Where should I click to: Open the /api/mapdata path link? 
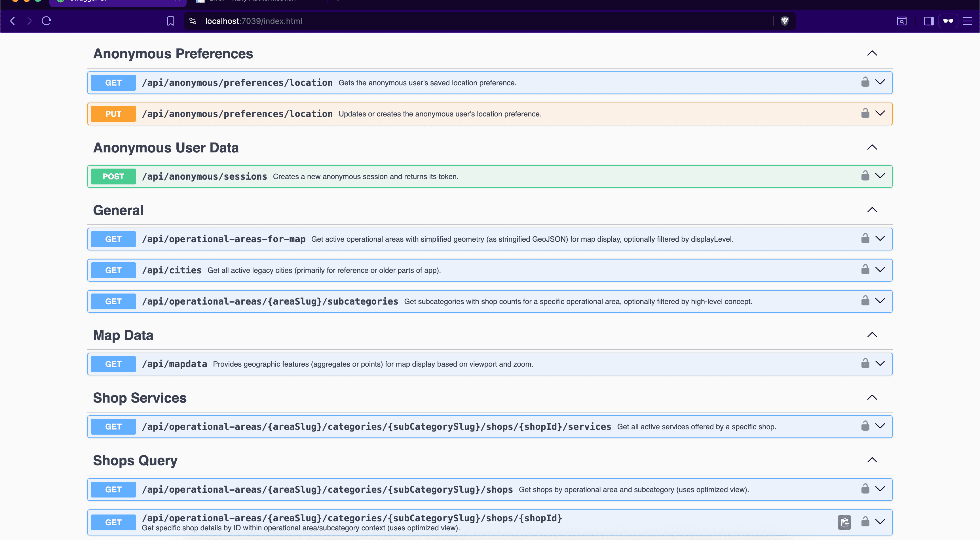(175, 364)
